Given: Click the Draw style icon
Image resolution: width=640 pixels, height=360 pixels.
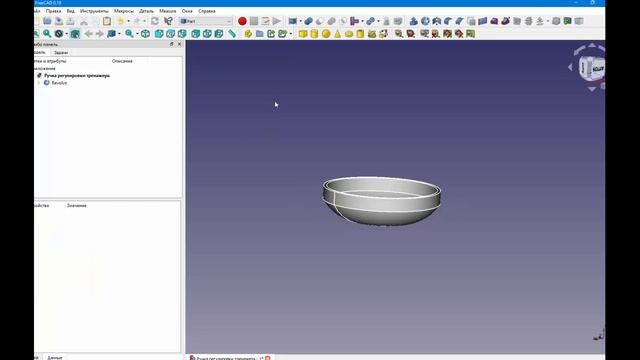Looking at the screenshot, I should [59, 34].
